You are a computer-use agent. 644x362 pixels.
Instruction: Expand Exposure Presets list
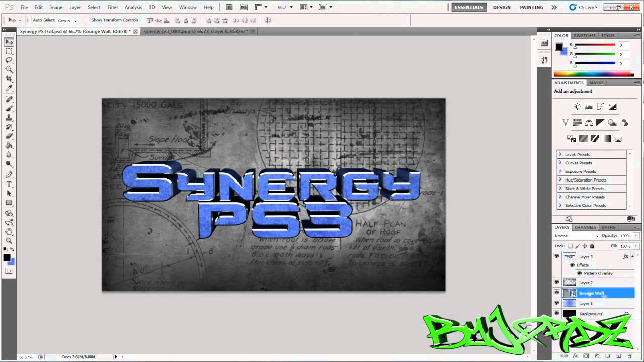(x=560, y=171)
